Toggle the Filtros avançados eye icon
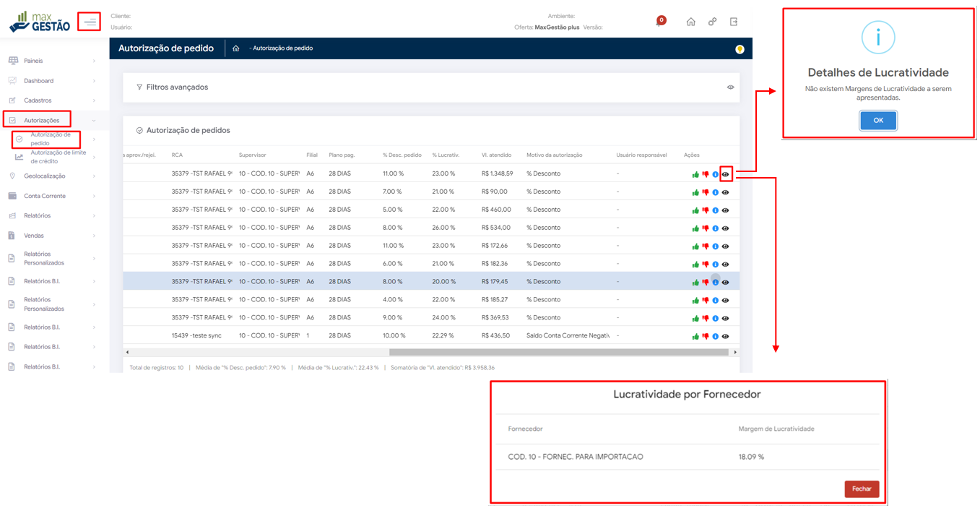Viewport: 980px width, 511px height. [x=730, y=87]
